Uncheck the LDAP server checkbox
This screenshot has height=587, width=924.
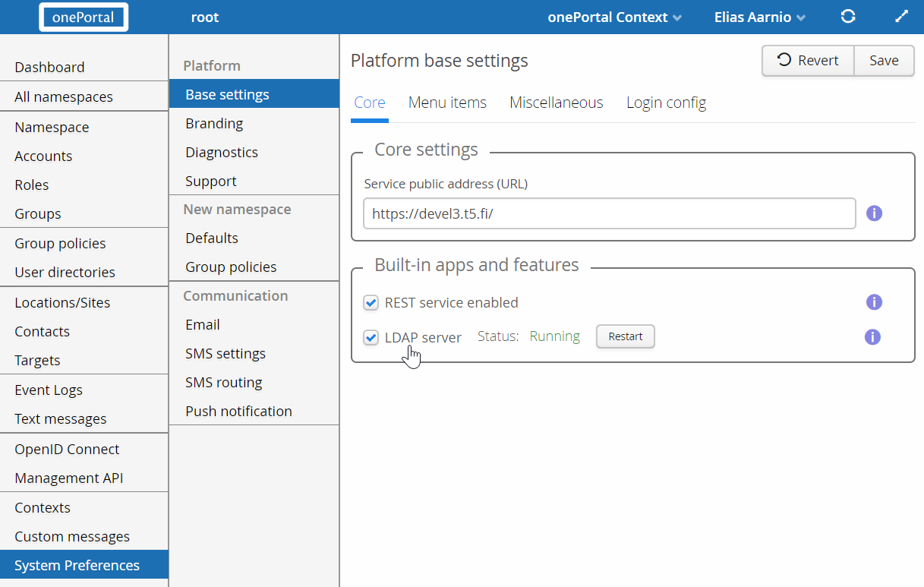(371, 337)
